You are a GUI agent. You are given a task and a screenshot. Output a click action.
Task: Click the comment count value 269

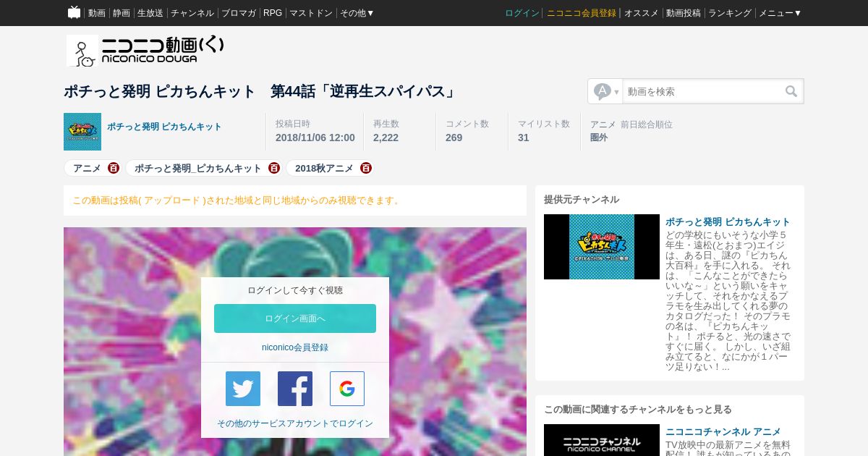tap(454, 138)
